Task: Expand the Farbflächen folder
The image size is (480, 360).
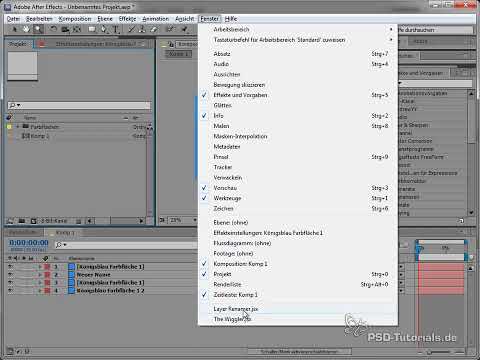Action: (x=18, y=126)
